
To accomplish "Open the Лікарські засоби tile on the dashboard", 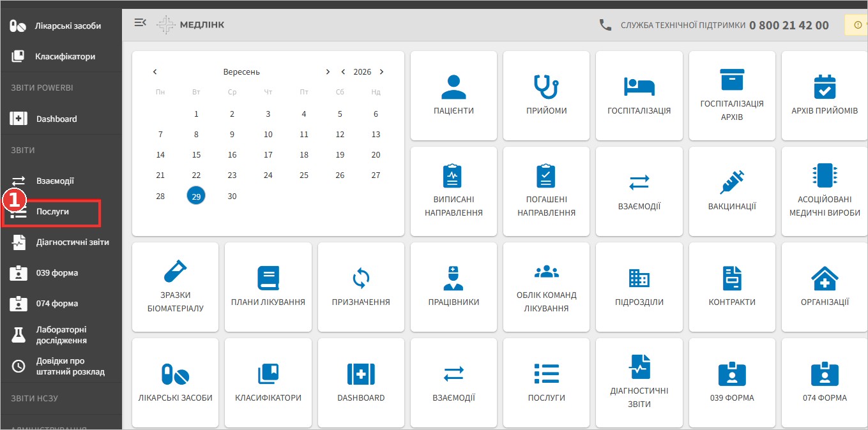I will pyautogui.click(x=175, y=383).
